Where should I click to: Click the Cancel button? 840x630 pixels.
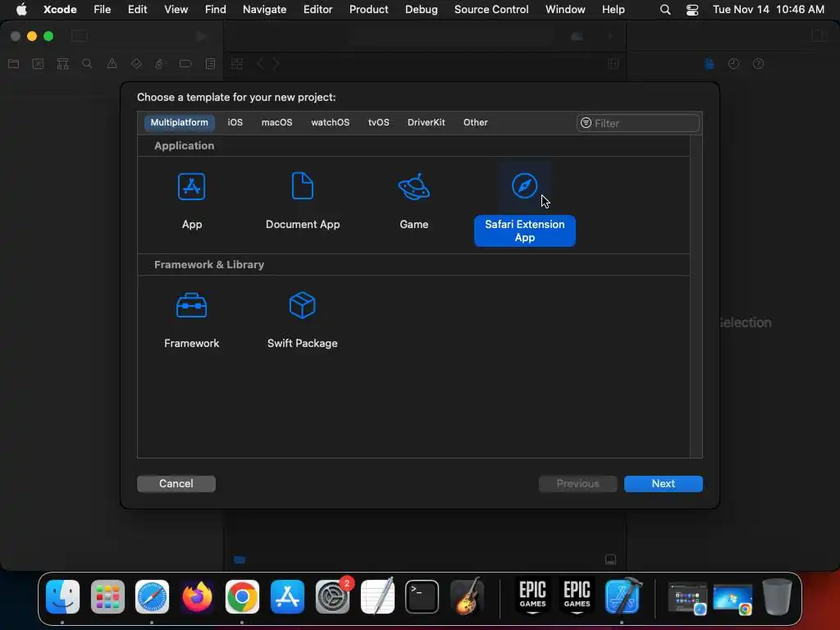coord(176,484)
